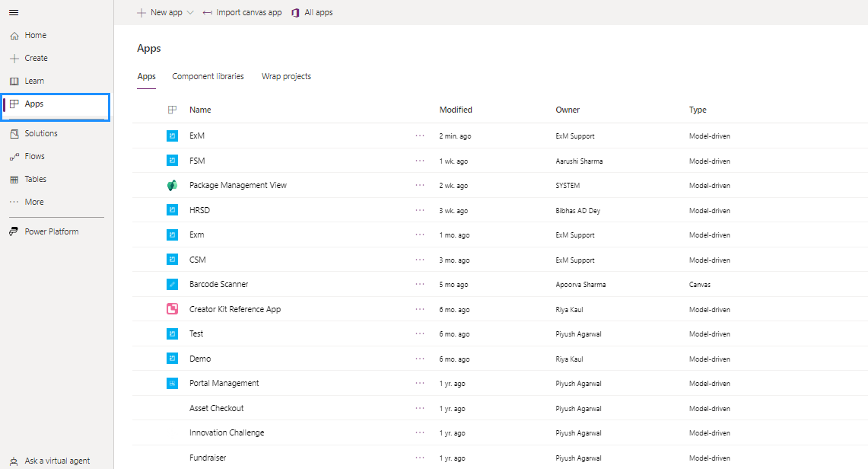This screenshot has width=868, height=469.
Task: Click the Barcode Scanner canvas app icon
Action: [172, 284]
